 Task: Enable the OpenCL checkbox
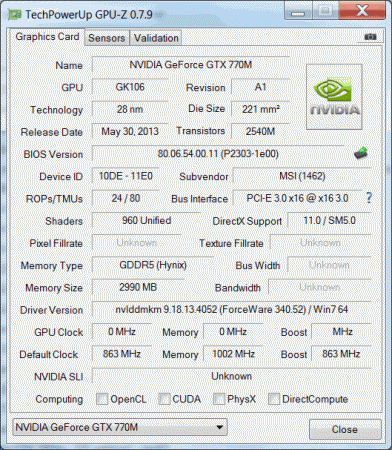tap(102, 399)
